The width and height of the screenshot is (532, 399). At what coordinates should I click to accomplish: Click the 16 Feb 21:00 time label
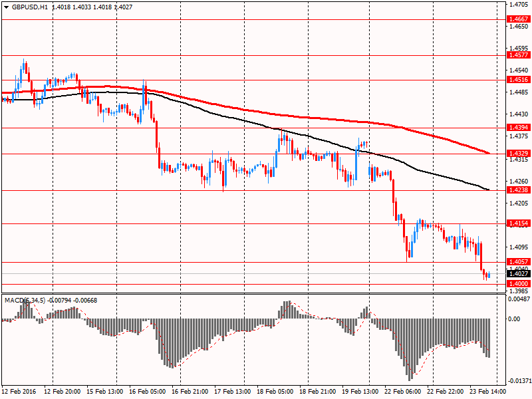tap(190, 392)
